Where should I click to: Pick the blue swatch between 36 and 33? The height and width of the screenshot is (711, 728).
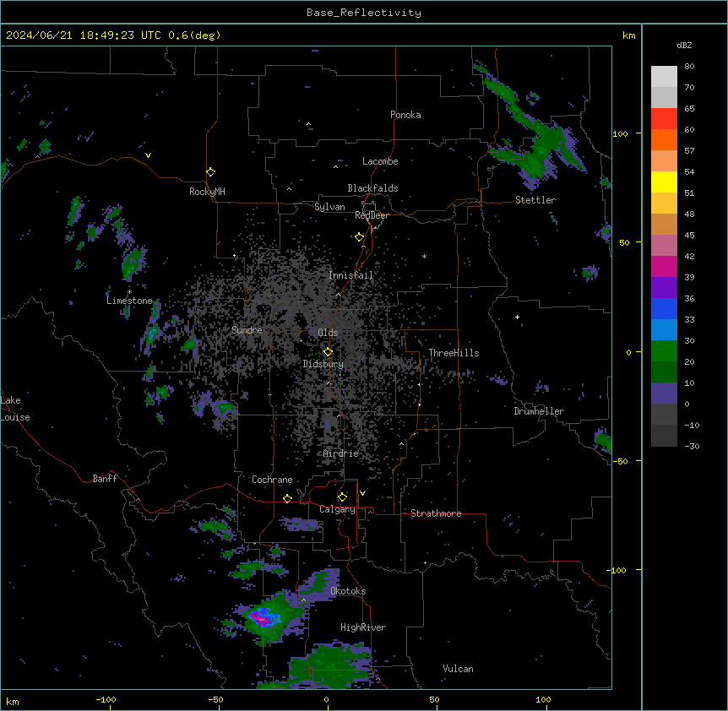[x=664, y=308]
